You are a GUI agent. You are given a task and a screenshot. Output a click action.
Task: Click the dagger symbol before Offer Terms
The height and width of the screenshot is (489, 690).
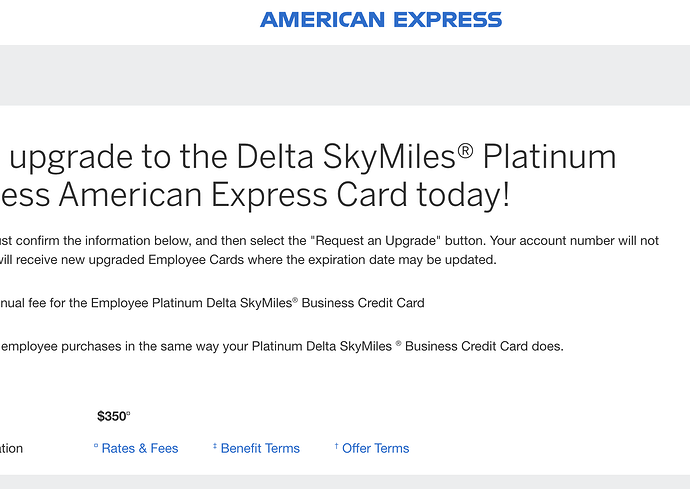point(337,446)
